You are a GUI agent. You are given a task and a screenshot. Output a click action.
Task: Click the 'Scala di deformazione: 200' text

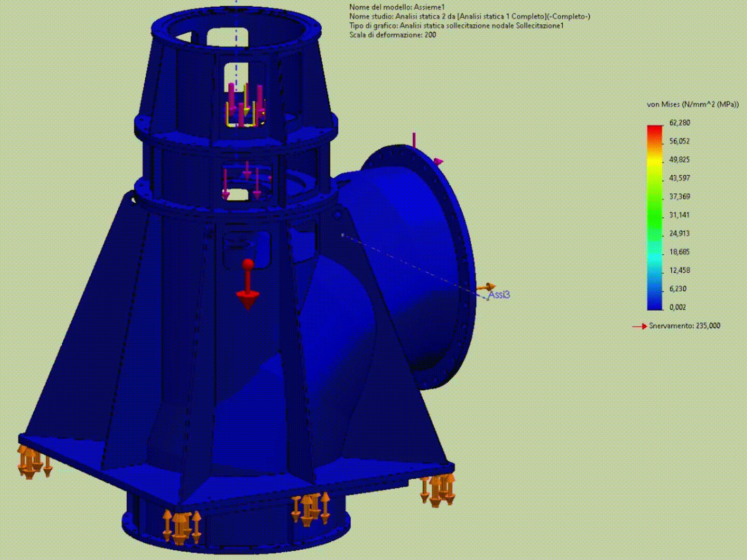click(393, 35)
